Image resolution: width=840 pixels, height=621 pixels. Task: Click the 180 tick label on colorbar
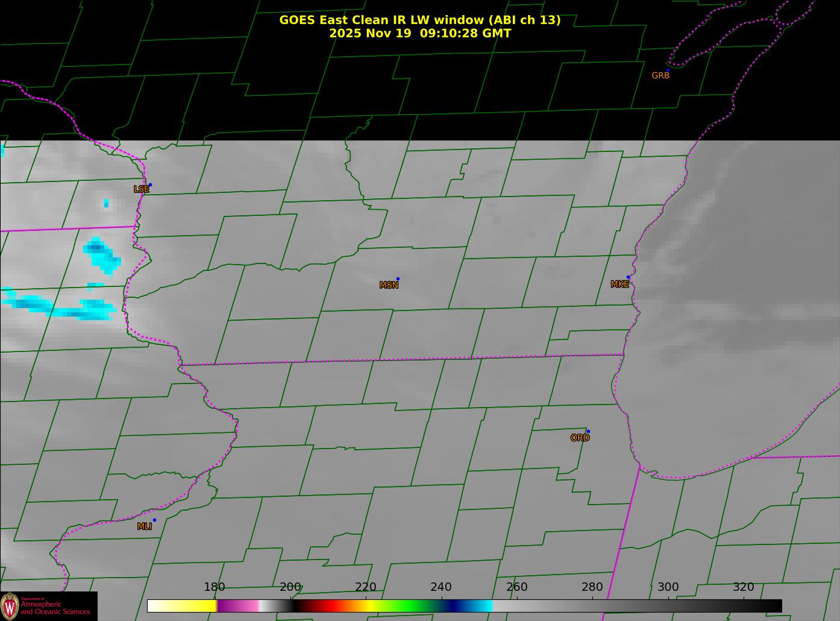(x=214, y=587)
